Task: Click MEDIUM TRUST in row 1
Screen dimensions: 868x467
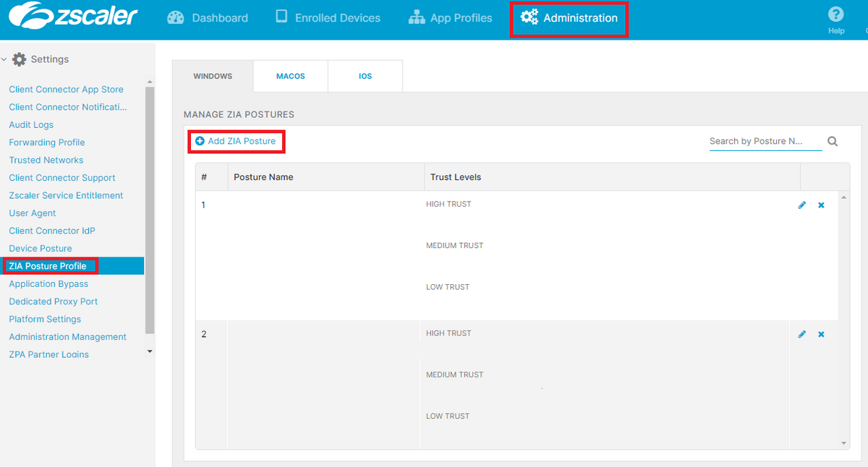Action: tap(455, 246)
